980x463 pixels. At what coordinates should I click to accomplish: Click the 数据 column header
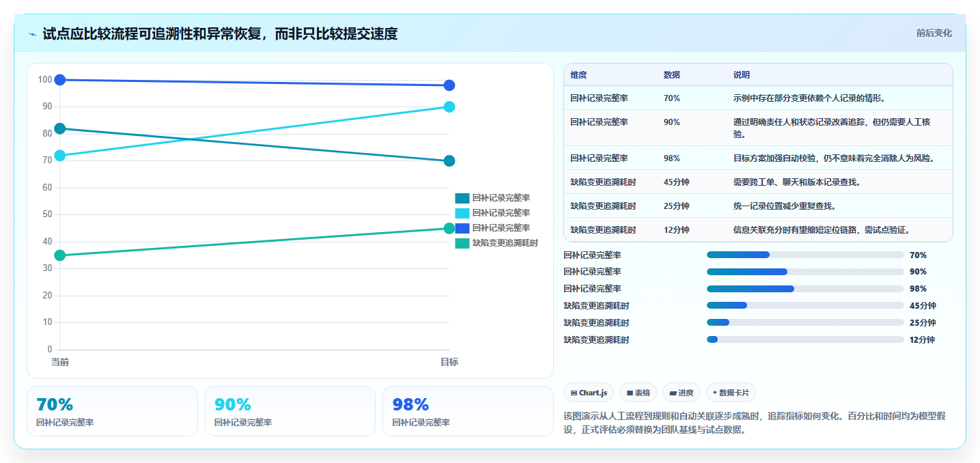pos(672,75)
